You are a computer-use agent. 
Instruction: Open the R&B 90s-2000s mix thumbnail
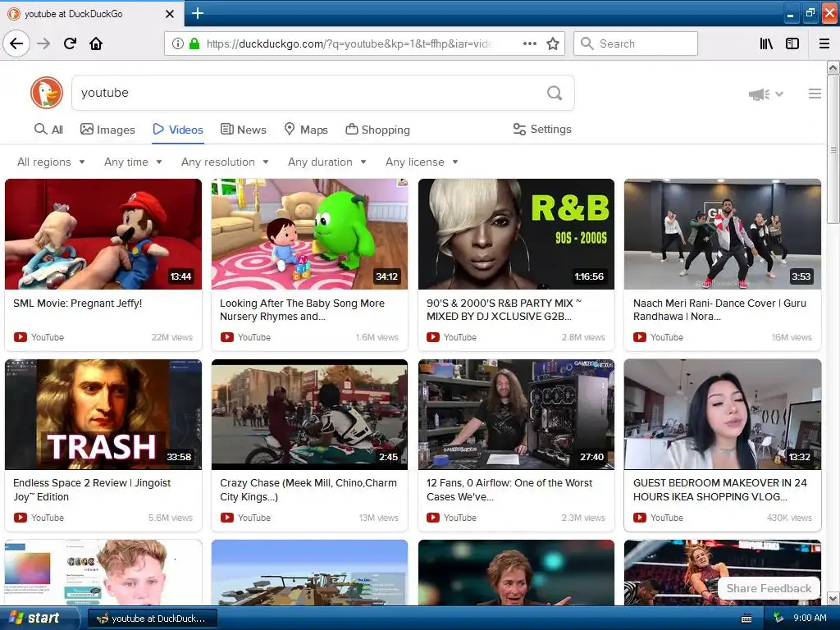517,234
